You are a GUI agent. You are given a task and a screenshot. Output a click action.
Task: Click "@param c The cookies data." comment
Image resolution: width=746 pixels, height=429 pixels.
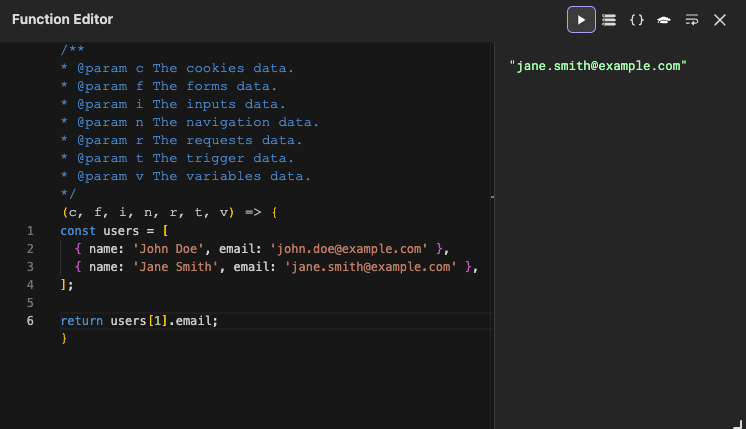[177, 68]
